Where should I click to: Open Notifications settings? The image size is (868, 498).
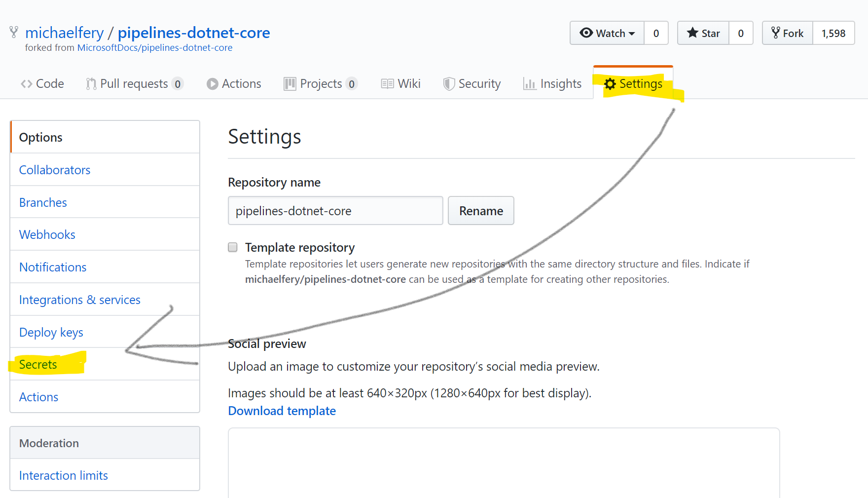[105, 267]
